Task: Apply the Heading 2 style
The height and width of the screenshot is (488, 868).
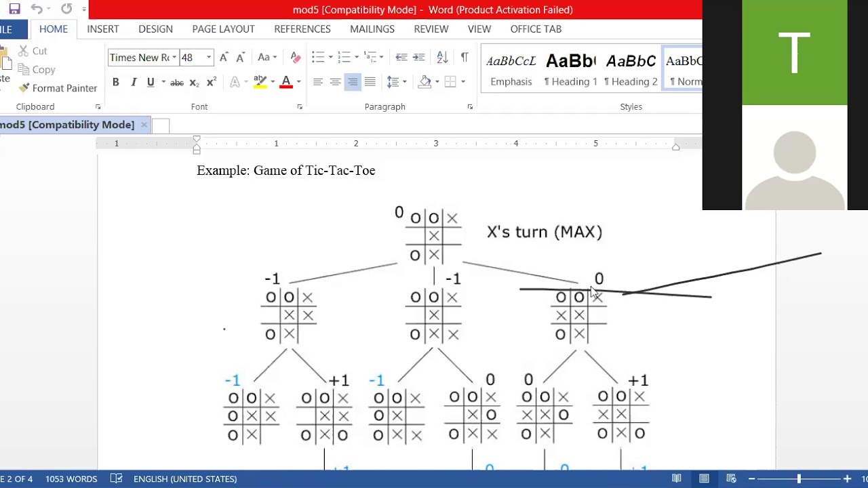Action: (631, 70)
